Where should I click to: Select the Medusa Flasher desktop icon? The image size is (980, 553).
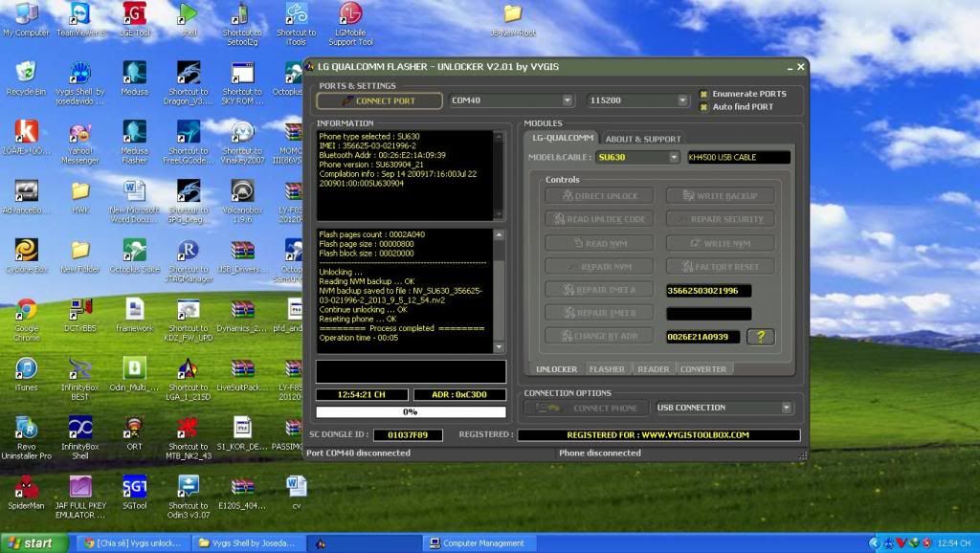pos(135,143)
